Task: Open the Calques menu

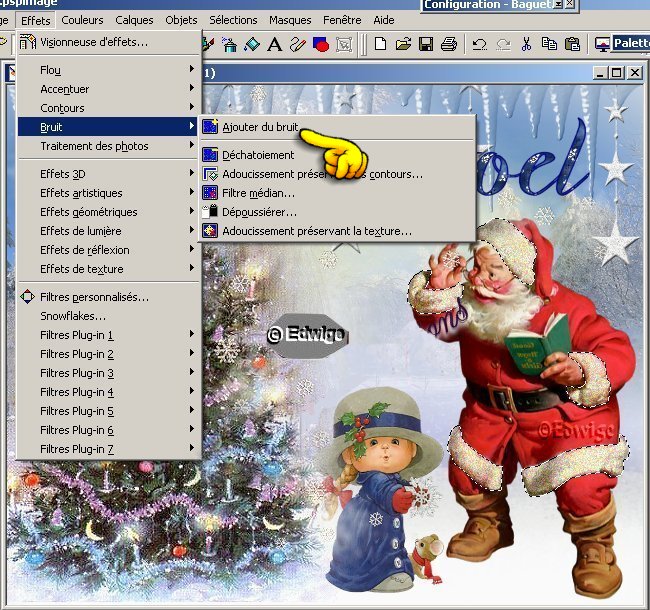Action: (134, 20)
